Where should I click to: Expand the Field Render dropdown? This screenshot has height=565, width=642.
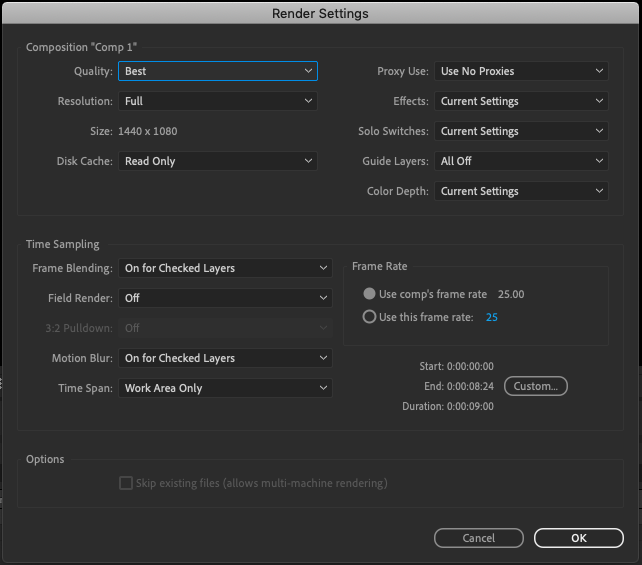tap(225, 298)
